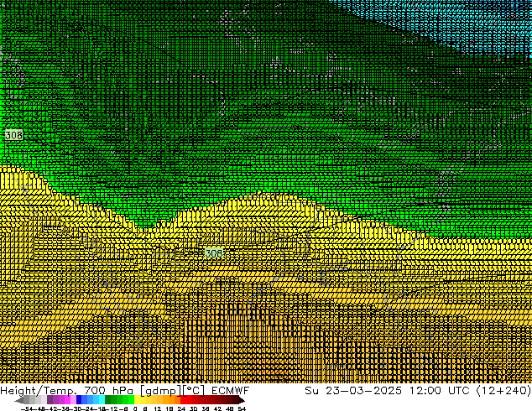Click the '[°C]' unit label
532x411 pixels.
pyautogui.click(x=194, y=391)
